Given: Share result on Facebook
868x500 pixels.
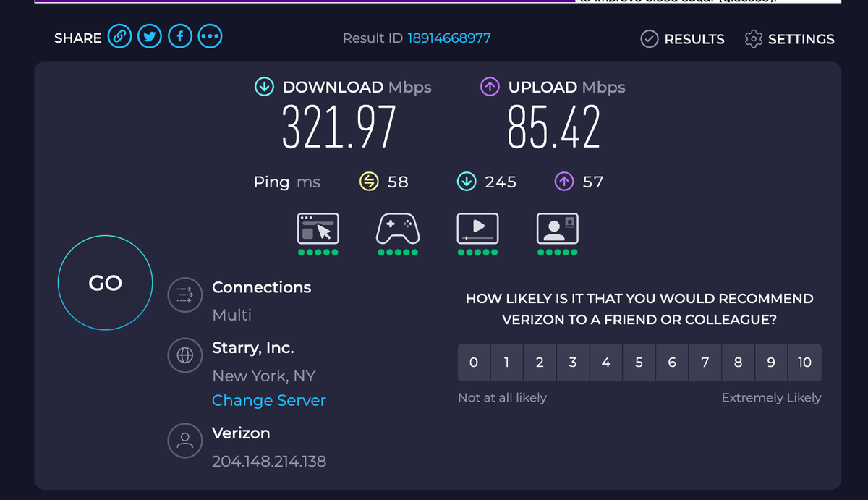Looking at the screenshot, I should coord(179,36).
